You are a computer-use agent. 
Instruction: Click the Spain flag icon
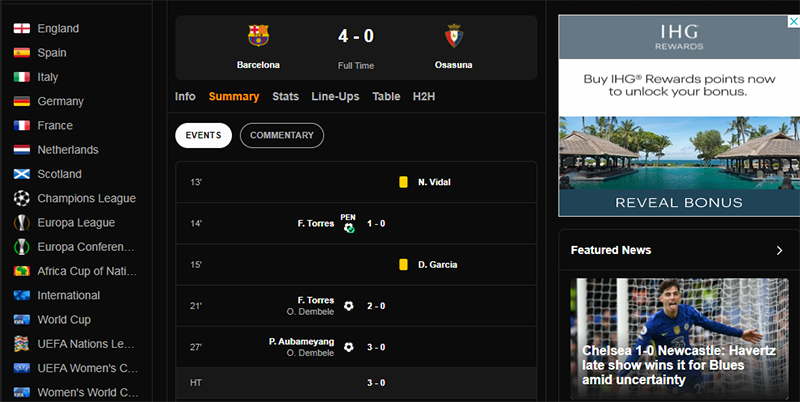point(21,53)
